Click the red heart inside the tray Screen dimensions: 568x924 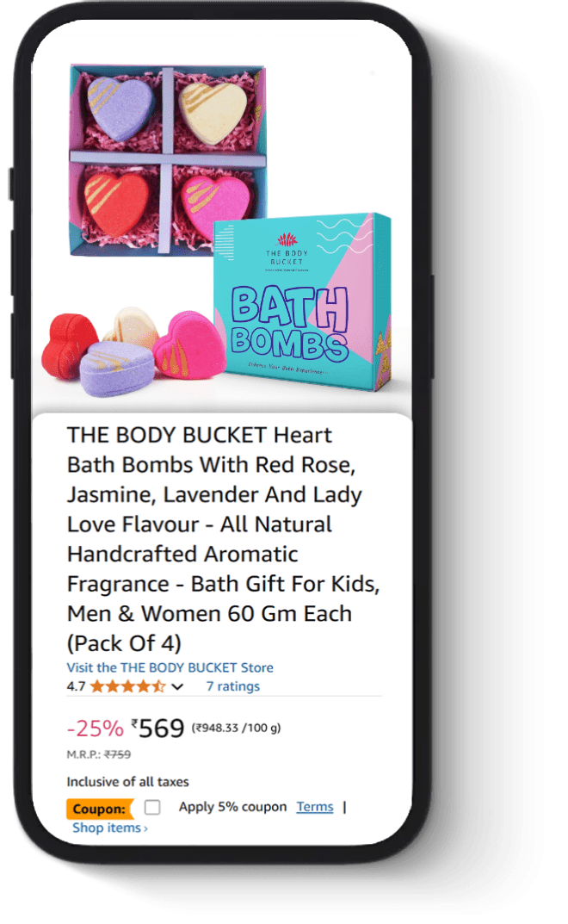tap(116, 202)
